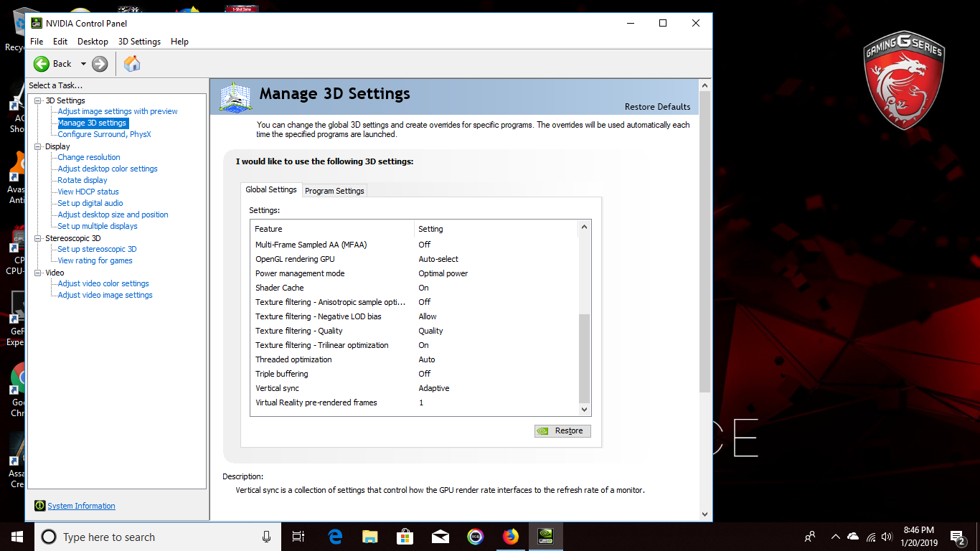Open the 3D Settings menu

tap(139, 42)
